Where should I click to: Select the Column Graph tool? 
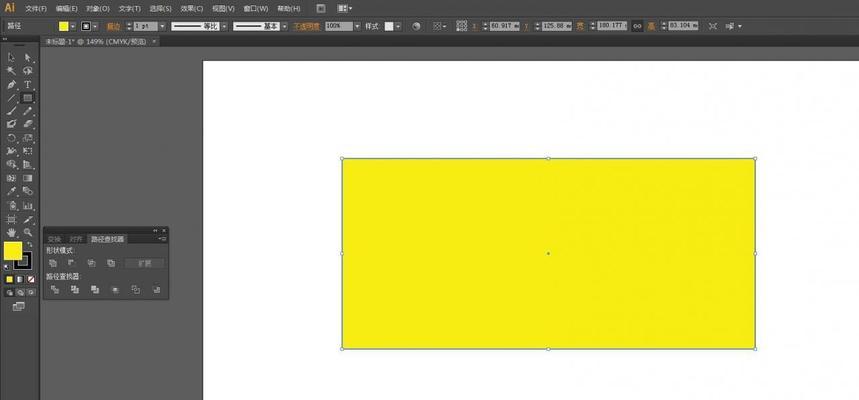click(x=27, y=205)
